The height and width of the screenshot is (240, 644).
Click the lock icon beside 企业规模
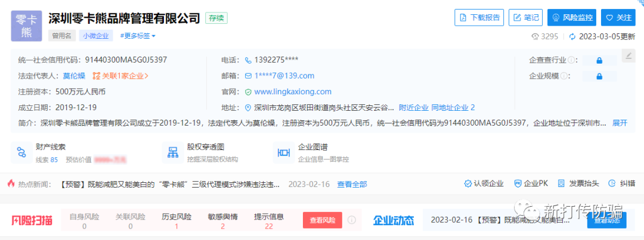tap(599, 76)
